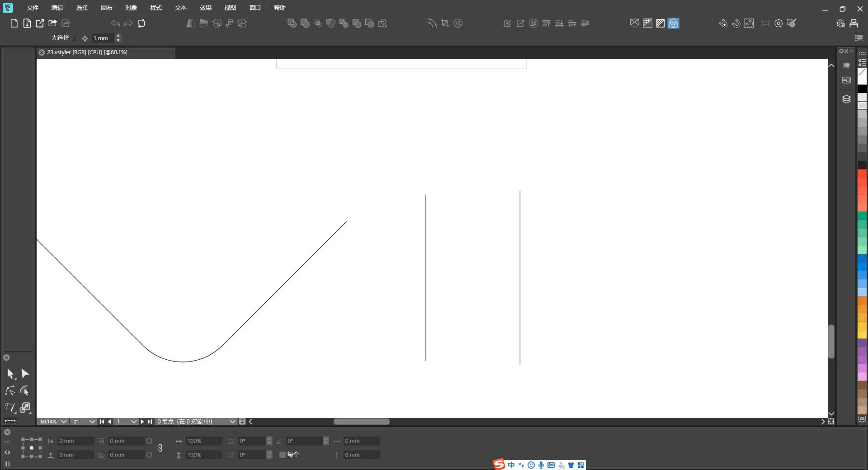Image resolution: width=868 pixels, height=470 pixels.
Task: Click the export document icon
Action: coord(40,23)
